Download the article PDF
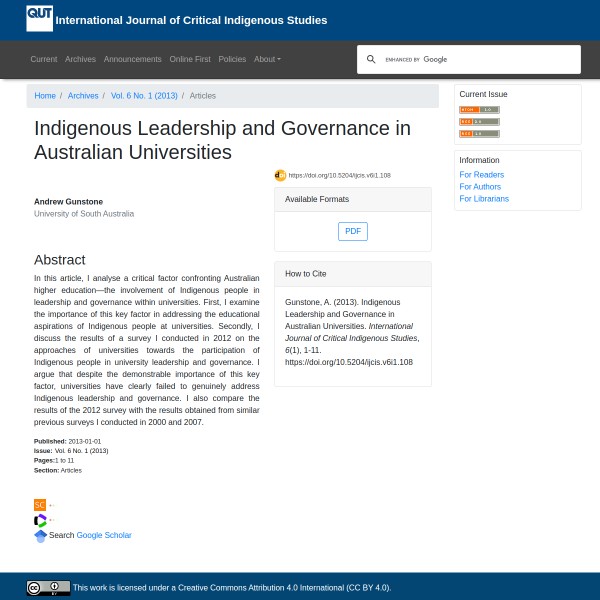This screenshot has width=600, height=600. 353,231
